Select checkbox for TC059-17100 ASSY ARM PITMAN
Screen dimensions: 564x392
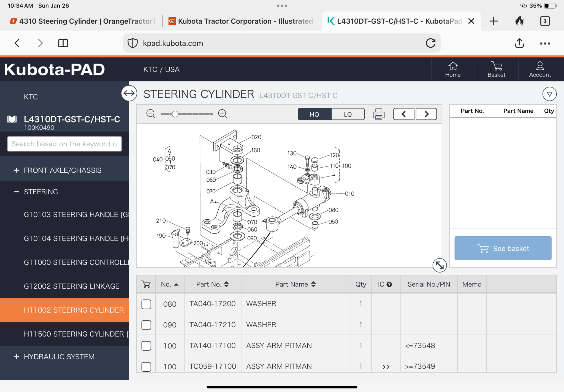pos(146,367)
